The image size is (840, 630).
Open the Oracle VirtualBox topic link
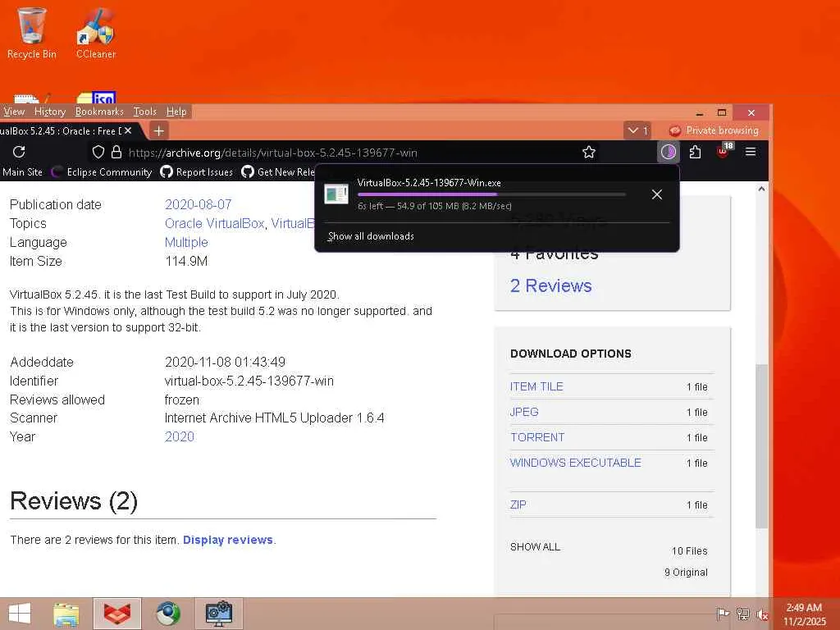214,223
